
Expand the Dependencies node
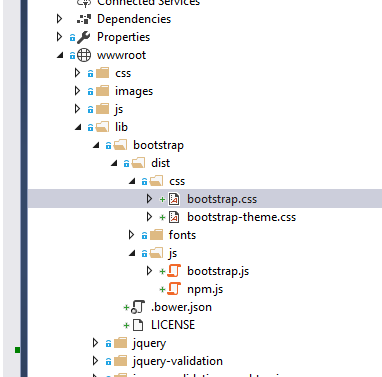click(x=59, y=19)
